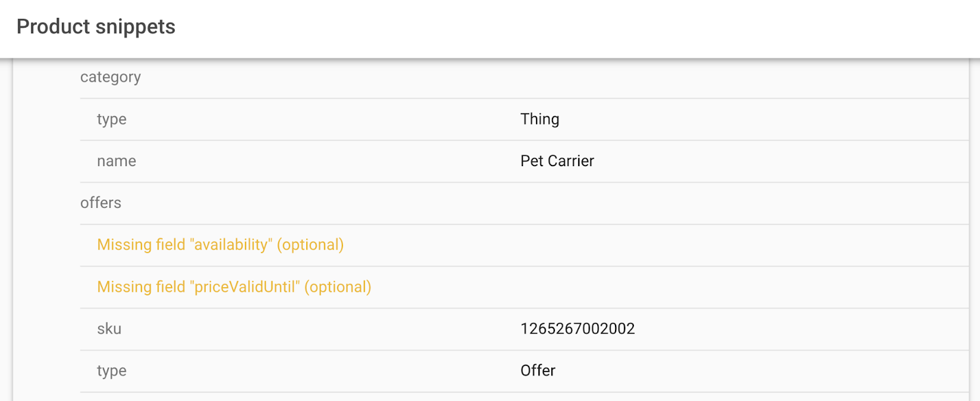Open the Missing field priceValidUntil warning
Screen dimensions: 980x401
[x=234, y=287]
